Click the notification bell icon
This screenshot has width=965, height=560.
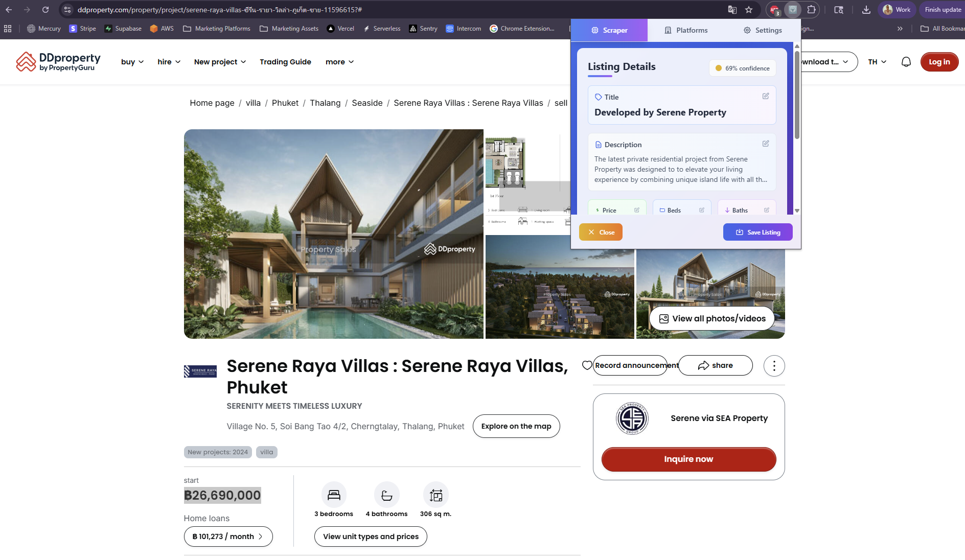pos(906,62)
